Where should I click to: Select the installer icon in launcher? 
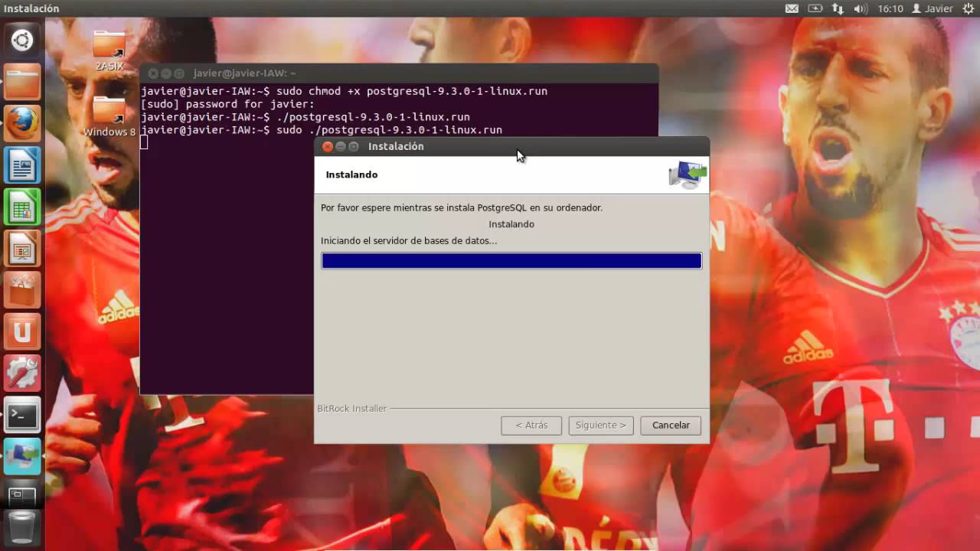pyautogui.click(x=22, y=457)
